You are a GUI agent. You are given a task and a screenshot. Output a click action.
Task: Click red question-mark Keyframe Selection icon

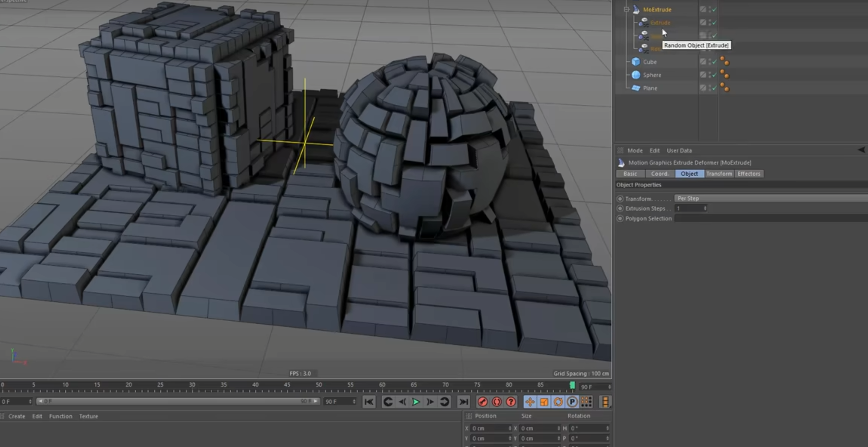pyautogui.click(x=511, y=402)
